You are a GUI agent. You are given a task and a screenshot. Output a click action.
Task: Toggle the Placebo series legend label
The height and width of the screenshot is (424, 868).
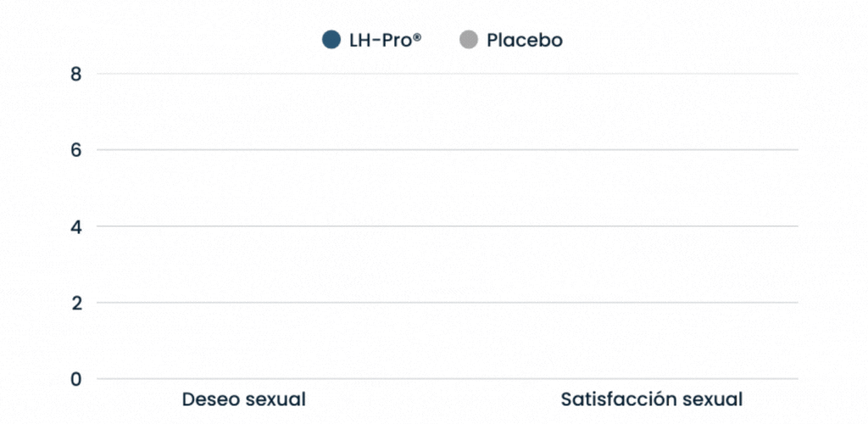pyautogui.click(x=524, y=40)
